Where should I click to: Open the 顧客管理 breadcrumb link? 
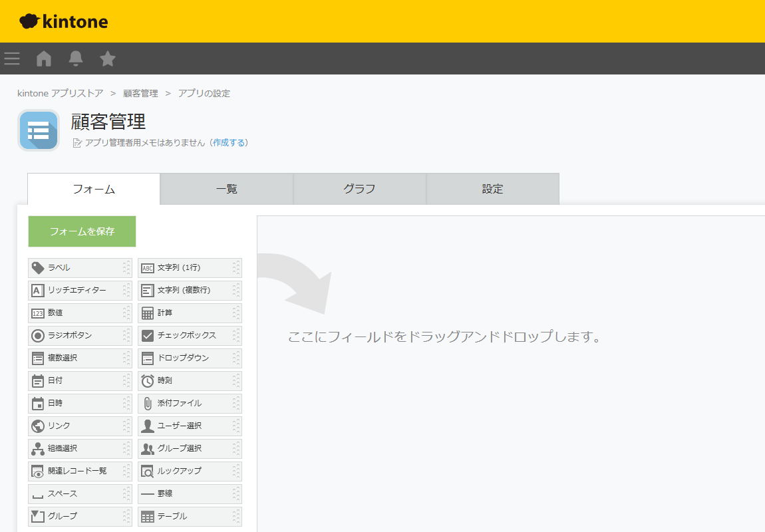140,93
